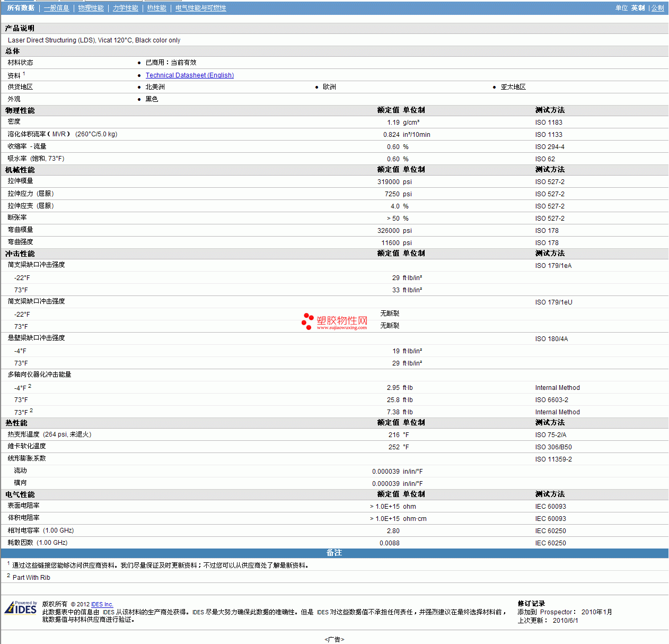Select density value 1.19

coord(393,123)
